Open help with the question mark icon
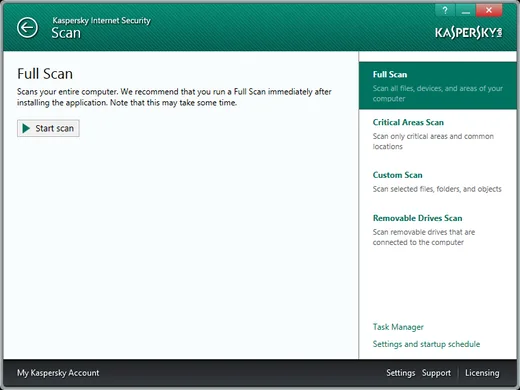Screen dimensions: 520x390 coord(445,10)
